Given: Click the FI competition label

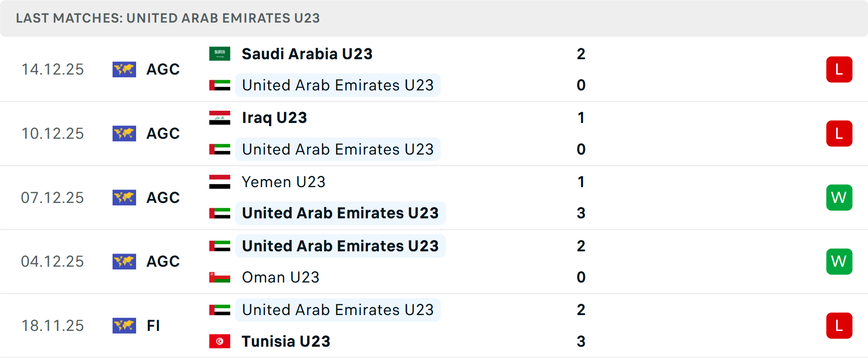Looking at the screenshot, I should (x=153, y=325).
